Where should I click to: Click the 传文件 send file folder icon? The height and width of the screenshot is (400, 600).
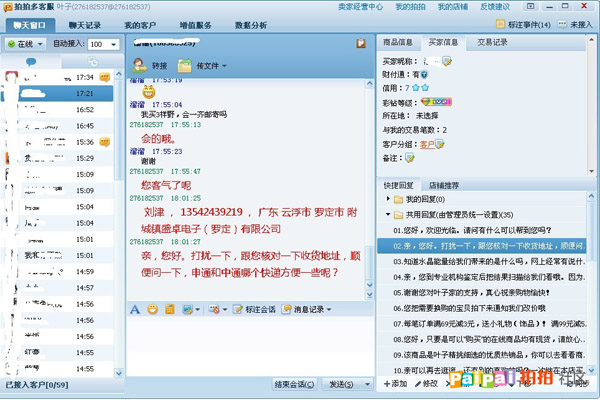point(184,66)
